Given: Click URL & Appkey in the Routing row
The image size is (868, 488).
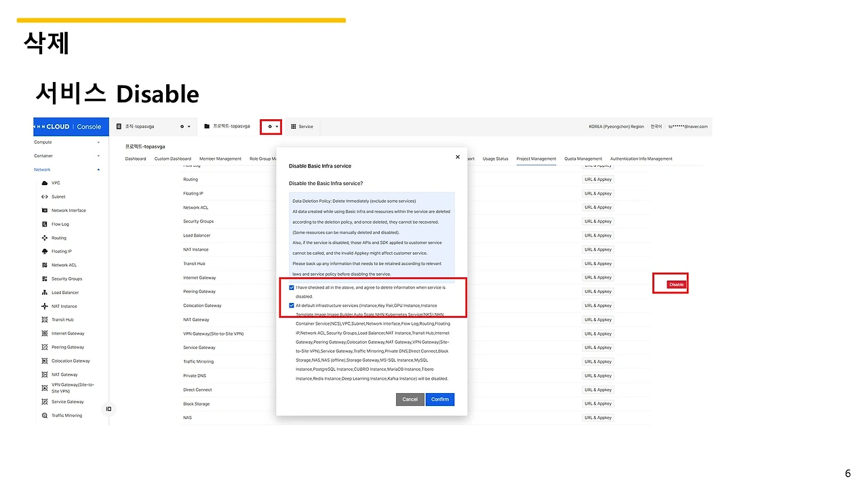Looking at the screenshot, I should click(x=598, y=180).
